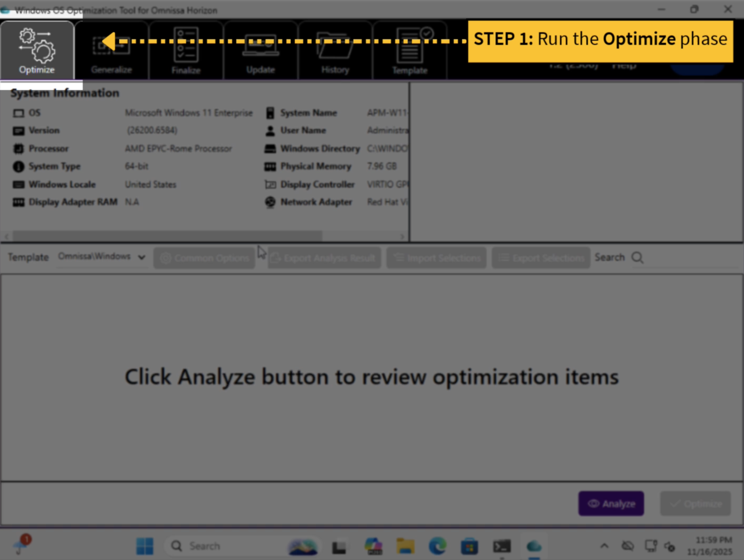Click the System Information horizontal scrollbar
Screen dimensions: 744x560
(x=167, y=236)
